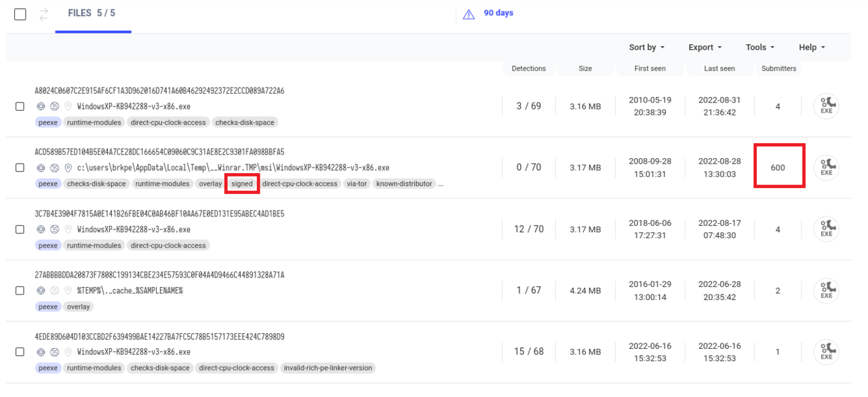The height and width of the screenshot is (397, 868).
Task: Click the second round icon in the 3C7B4E3904 row
Action: point(54,229)
